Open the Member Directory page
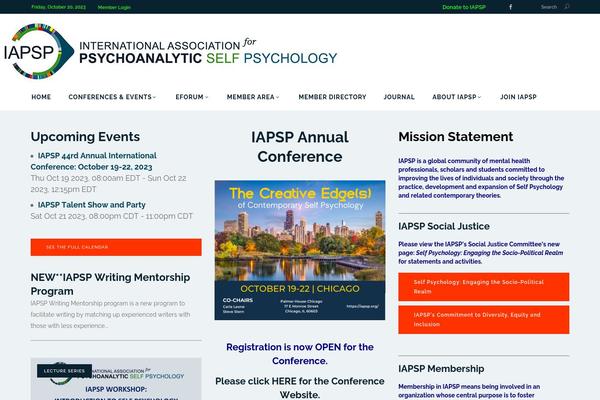Image resolution: width=600 pixels, height=400 pixels. (x=332, y=97)
